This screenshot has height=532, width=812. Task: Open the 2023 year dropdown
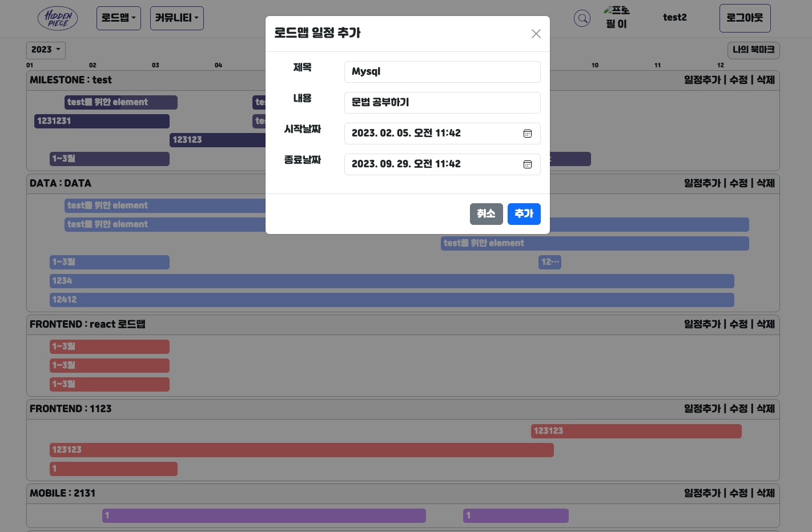[46, 50]
